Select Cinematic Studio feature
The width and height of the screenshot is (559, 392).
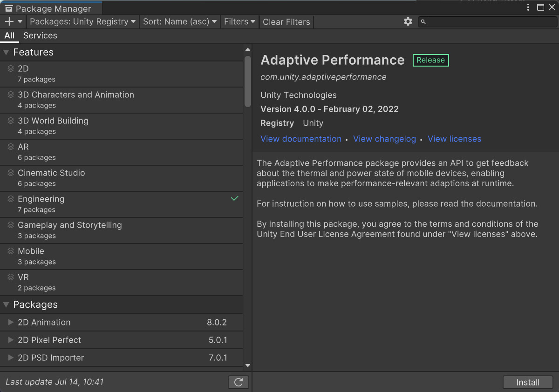[122, 178]
